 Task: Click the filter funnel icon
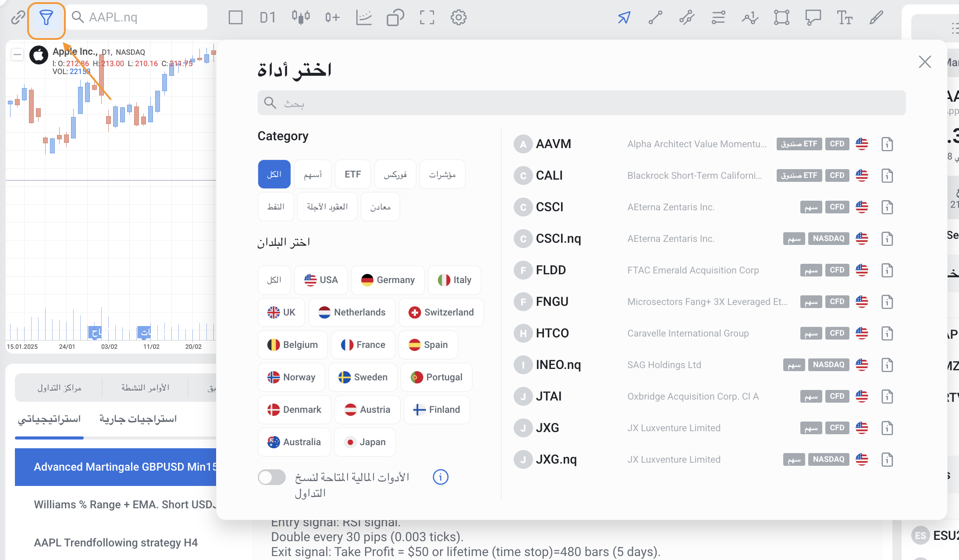point(46,18)
